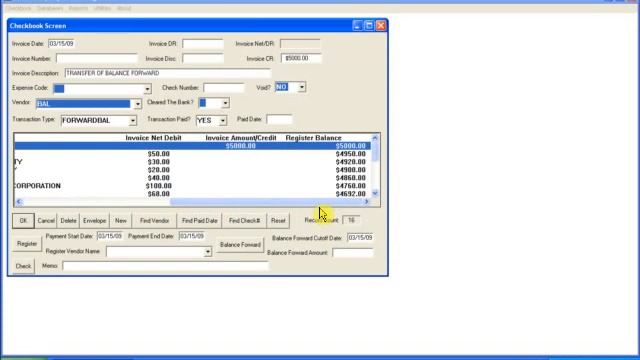
Task: Click the register list scroll right arrow
Action: pos(367,202)
